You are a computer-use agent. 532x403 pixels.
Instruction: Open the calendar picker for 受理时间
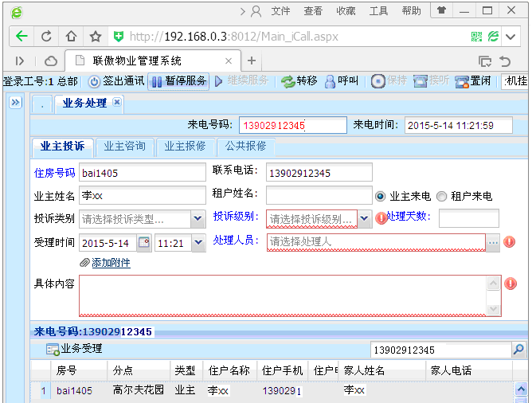(x=144, y=243)
